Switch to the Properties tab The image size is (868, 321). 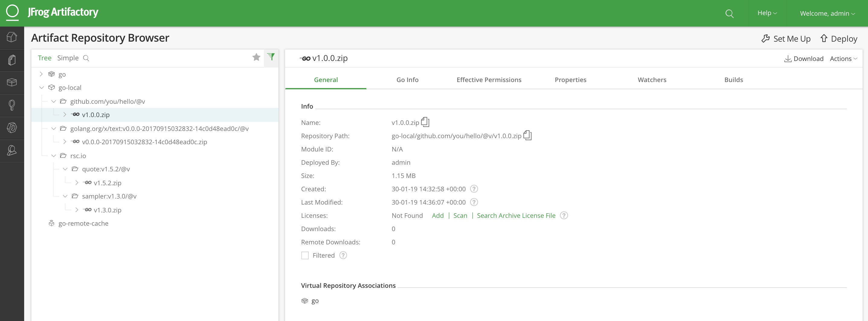coord(570,80)
